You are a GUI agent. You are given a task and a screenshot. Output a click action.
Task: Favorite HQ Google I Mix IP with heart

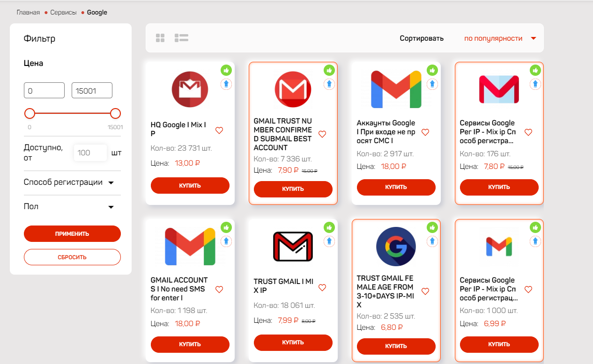coord(219,130)
